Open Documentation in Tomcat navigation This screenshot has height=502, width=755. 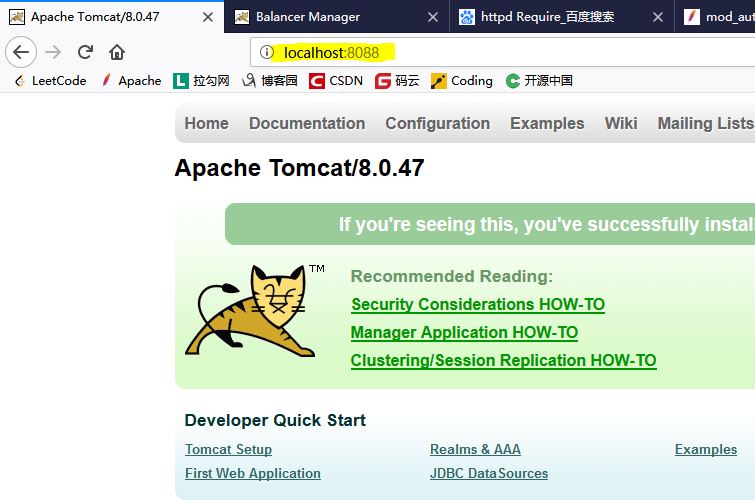click(x=307, y=123)
